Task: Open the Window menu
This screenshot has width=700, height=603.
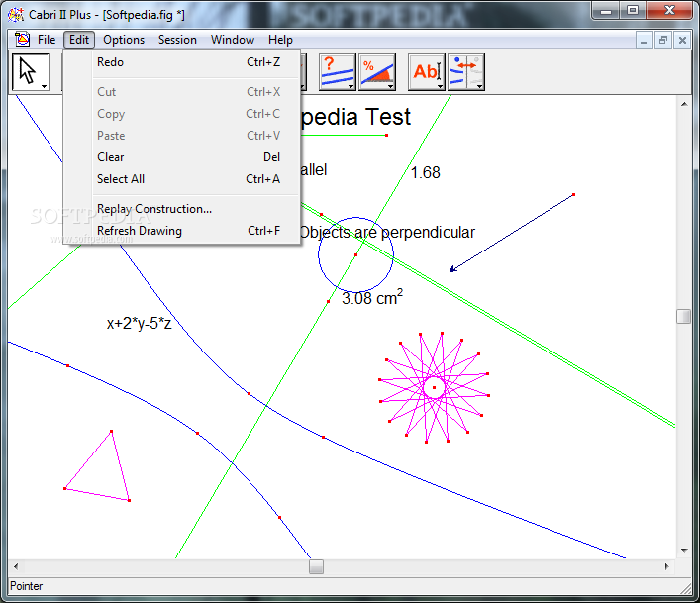Action: tap(232, 40)
